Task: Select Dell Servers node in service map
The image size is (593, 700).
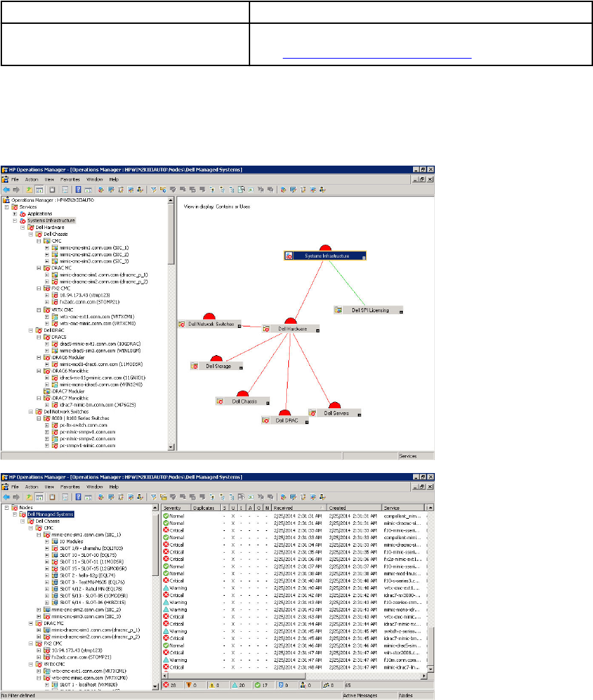Action: (x=335, y=414)
